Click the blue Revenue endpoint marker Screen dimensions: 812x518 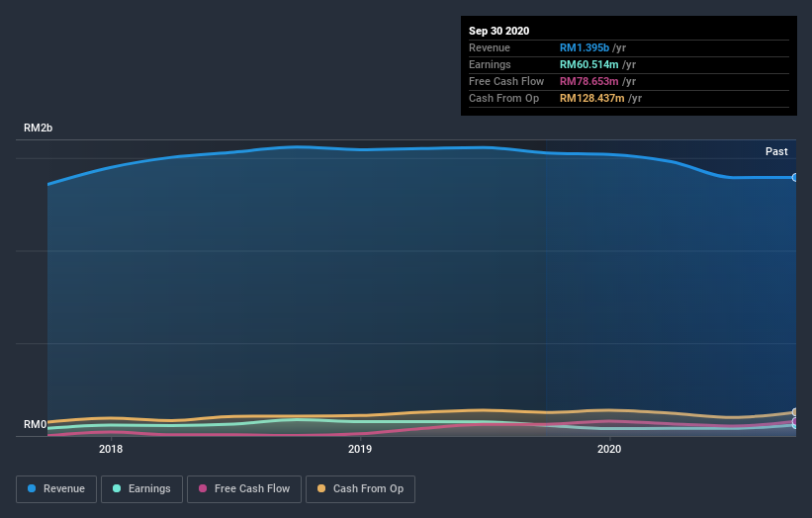click(x=794, y=178)
